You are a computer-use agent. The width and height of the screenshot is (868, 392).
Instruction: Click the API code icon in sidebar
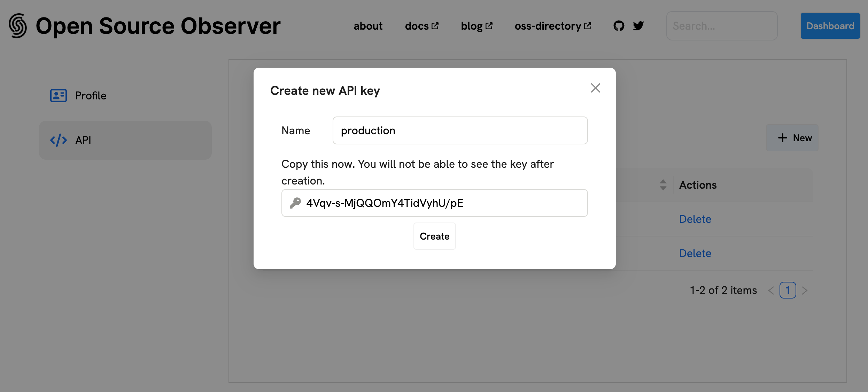[58, 140]
